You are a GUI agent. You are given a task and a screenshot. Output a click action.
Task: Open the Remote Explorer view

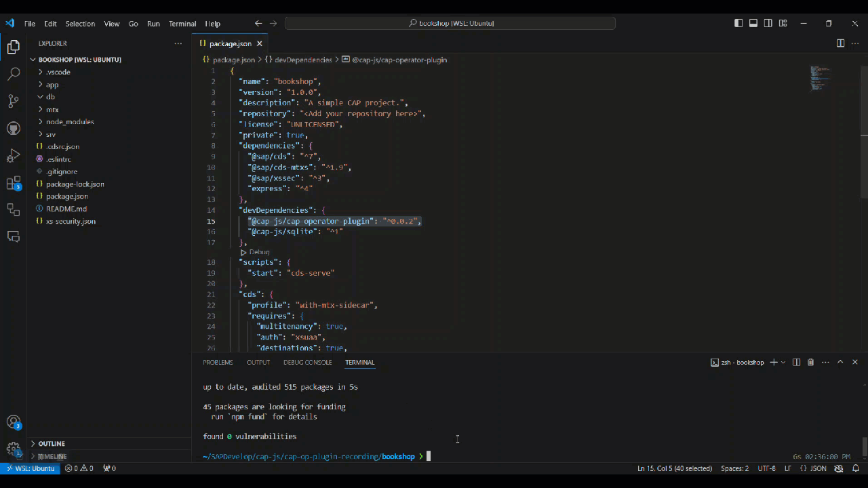tap(13, 209)
